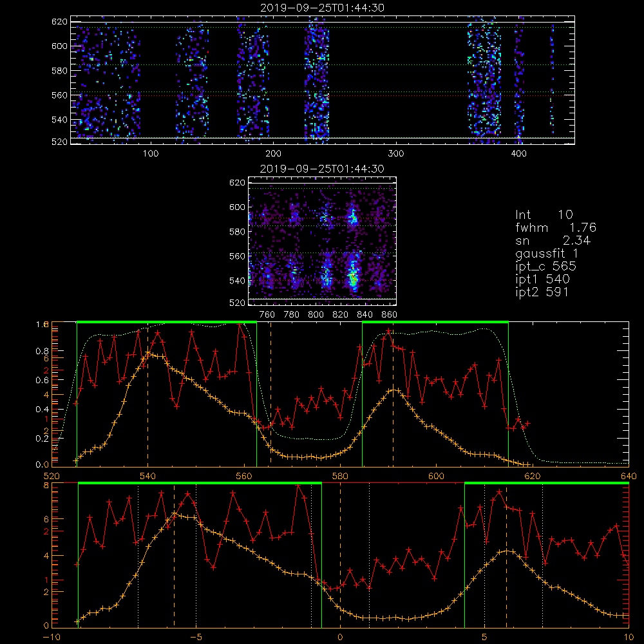The image size is (644, 644).
Task: Click the thick green bar over the left window of the profile plot
Action: pyautogui.click(x=167, y=322)
